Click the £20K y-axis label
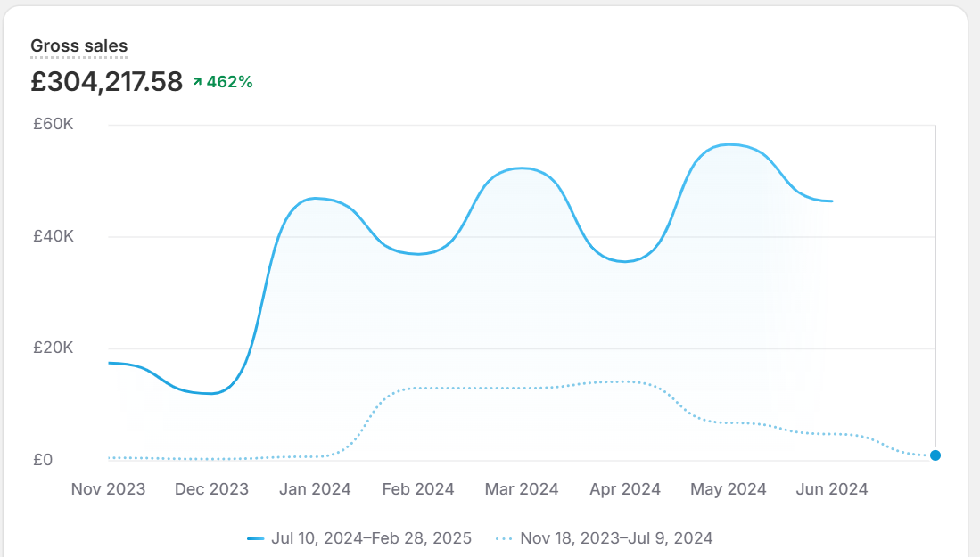980x557 pixels. [x=54, y=348]
